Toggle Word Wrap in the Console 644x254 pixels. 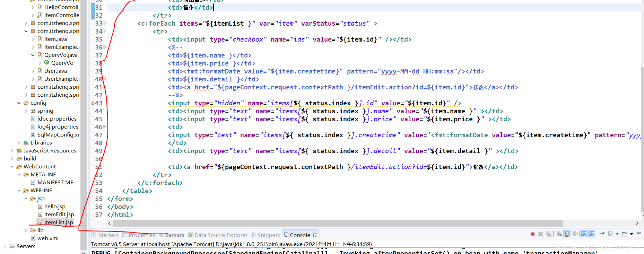[x=575, y=234]
